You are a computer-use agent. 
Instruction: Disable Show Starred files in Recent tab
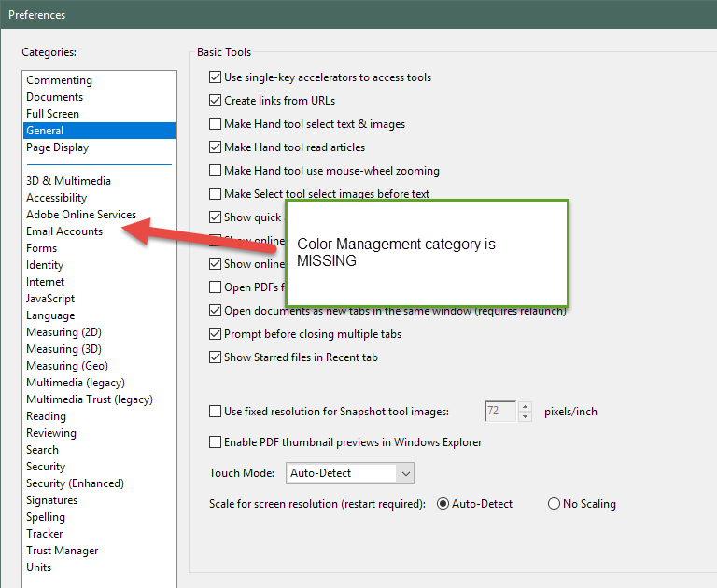[x=215, y=357]
